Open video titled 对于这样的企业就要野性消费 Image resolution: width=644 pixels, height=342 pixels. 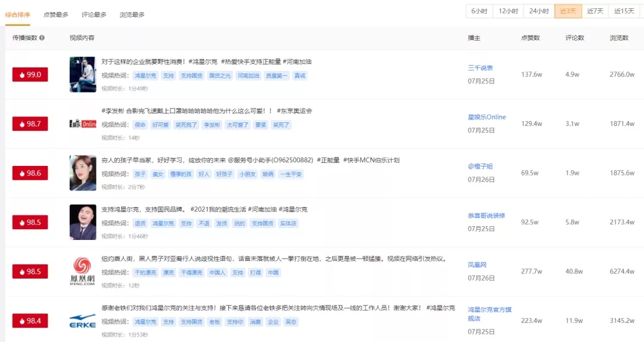tap(206, 61)
